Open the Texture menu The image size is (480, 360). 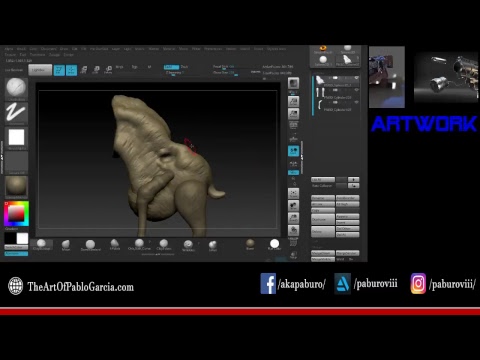tap(10, 55)
